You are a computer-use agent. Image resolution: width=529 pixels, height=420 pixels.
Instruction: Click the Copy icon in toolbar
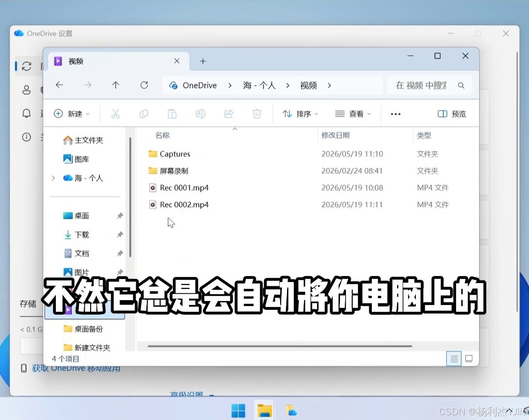[144, 114]
